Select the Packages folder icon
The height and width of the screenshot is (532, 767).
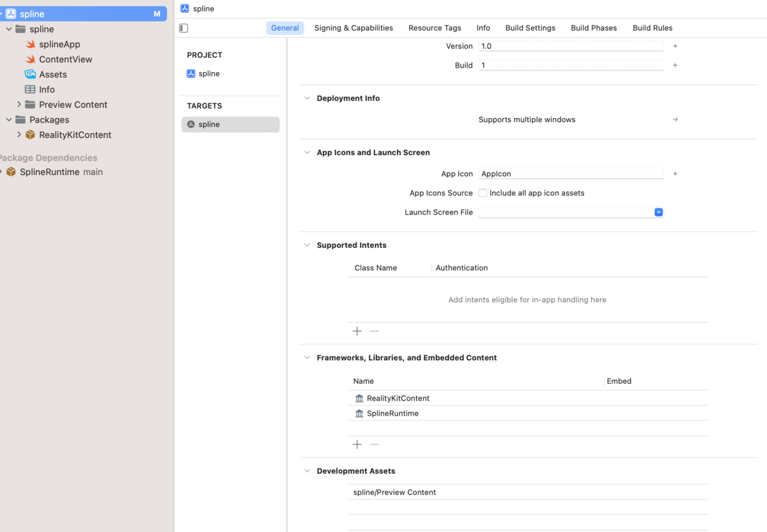point(20,119)
